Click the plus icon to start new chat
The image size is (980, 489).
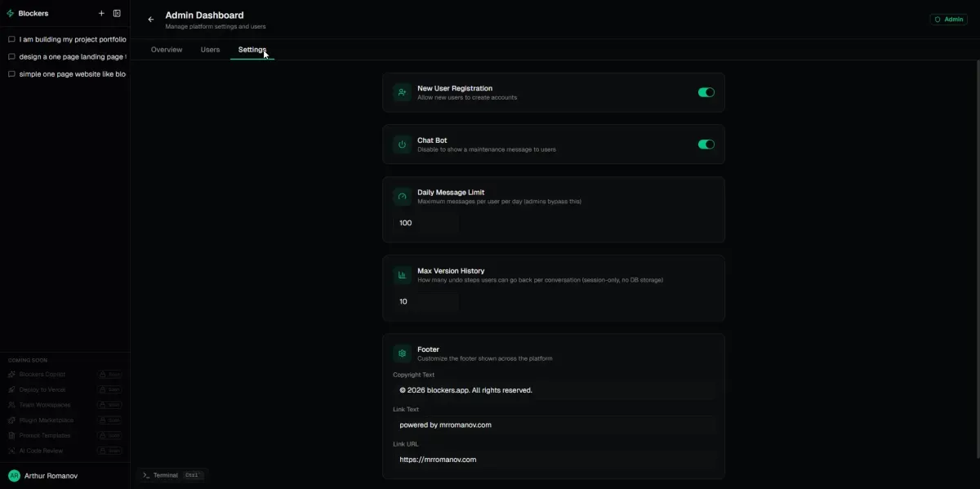[x=101, y=13]
